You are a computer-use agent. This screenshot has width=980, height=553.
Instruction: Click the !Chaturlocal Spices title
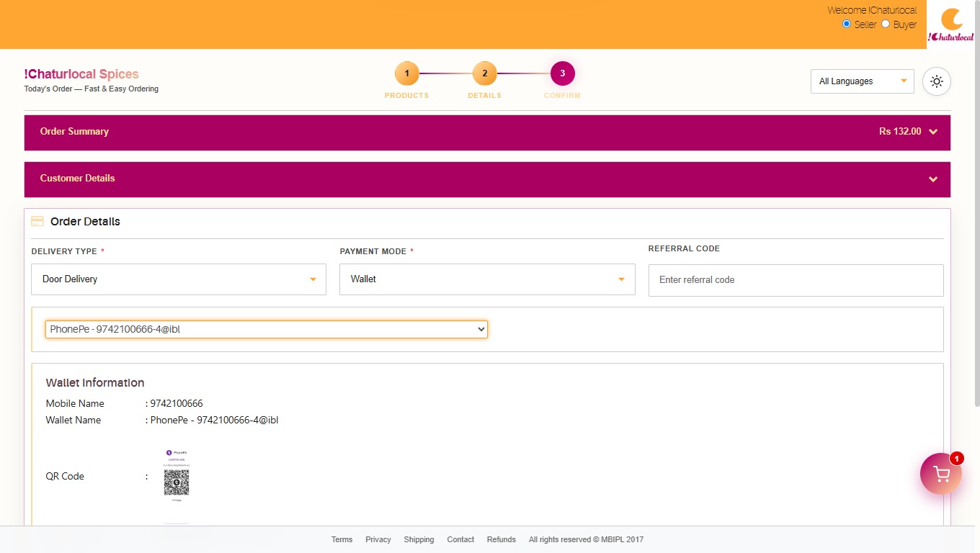click(x=81, y=74)
